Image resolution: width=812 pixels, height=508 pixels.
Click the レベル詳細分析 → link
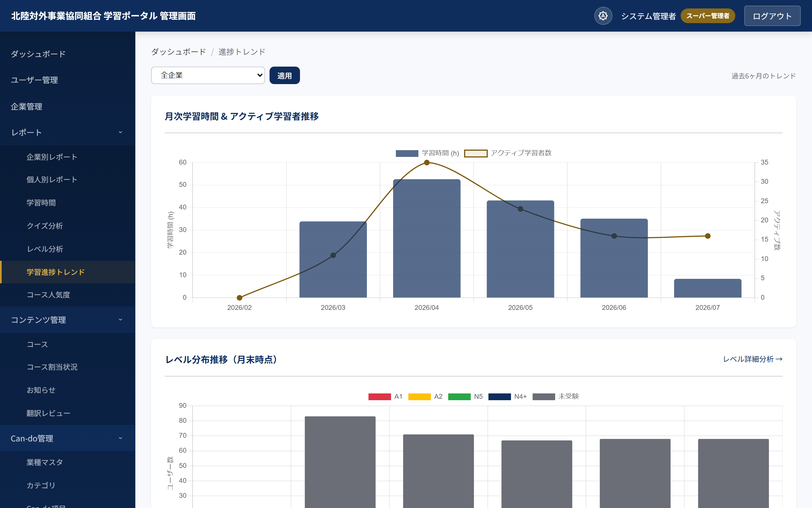point(753,359)
